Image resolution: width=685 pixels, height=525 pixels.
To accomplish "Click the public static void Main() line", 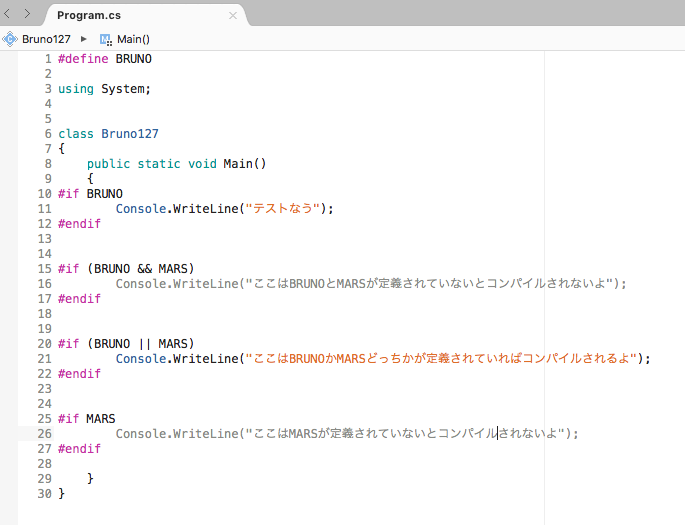I will pos(176,164).
